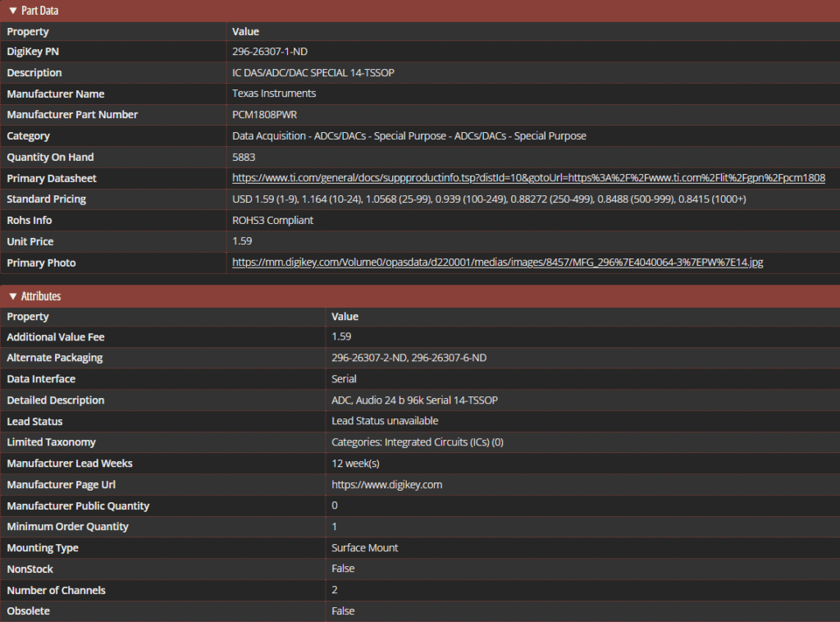The width and height of the screenshot is (840, 622).
Task: Collapse the Attributes section
Action: tap(13, 296)
